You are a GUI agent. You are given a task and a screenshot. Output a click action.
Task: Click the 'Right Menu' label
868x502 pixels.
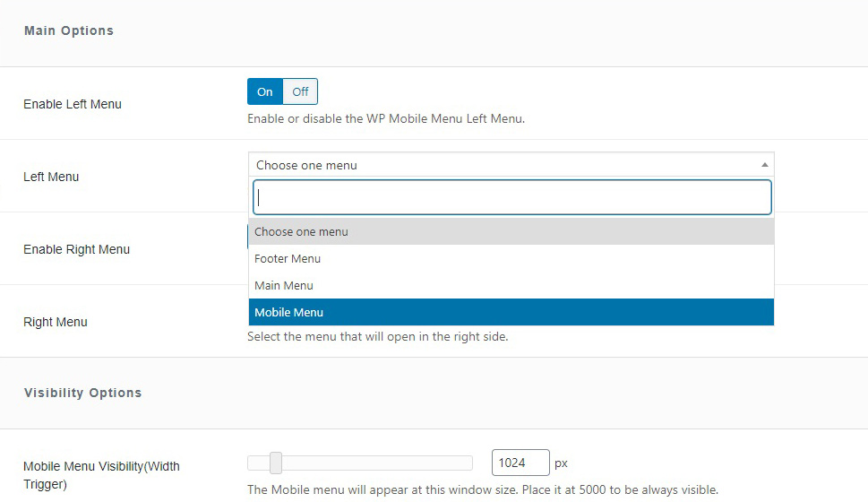pyautogui.click(x=56, y=322)
